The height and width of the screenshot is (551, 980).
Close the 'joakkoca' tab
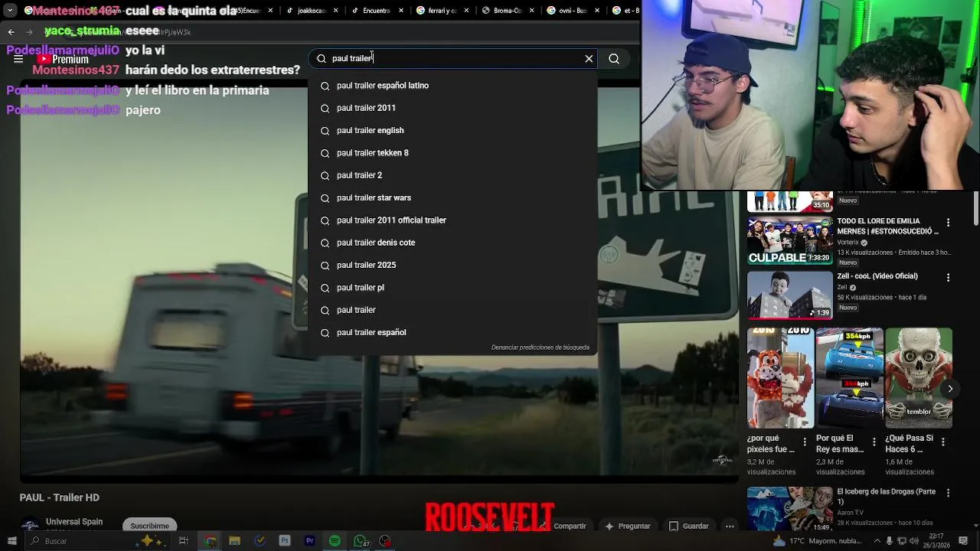(x=335, y=11)
